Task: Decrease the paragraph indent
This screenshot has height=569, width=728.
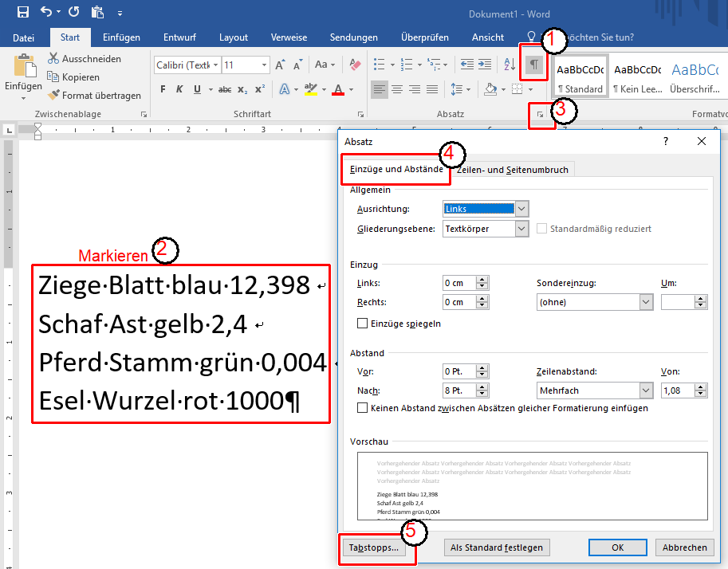Action: [467, 65]
